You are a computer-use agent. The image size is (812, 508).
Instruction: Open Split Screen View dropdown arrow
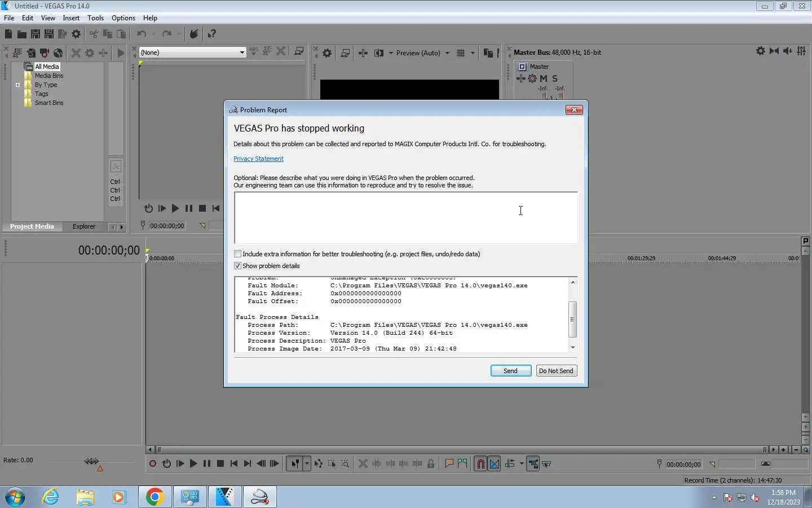[390, 53]
